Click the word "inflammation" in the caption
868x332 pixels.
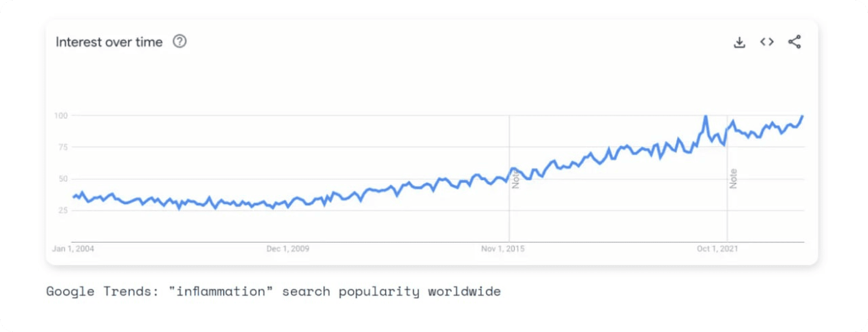221,291
